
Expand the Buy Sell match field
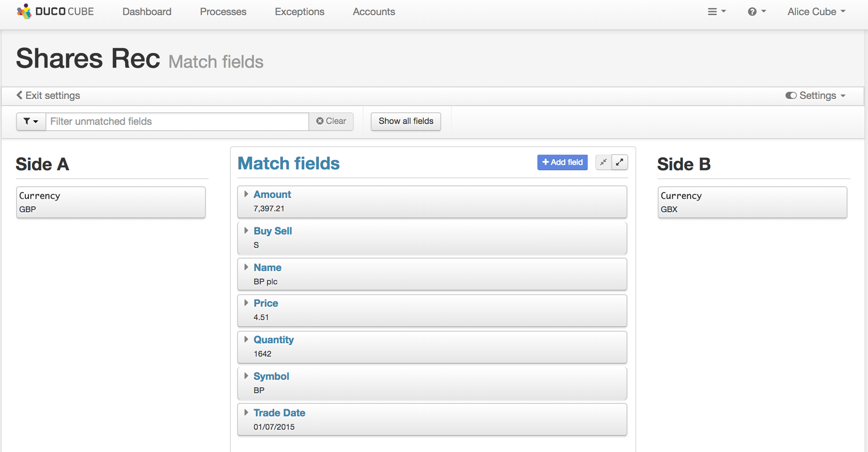click(246, 230)
